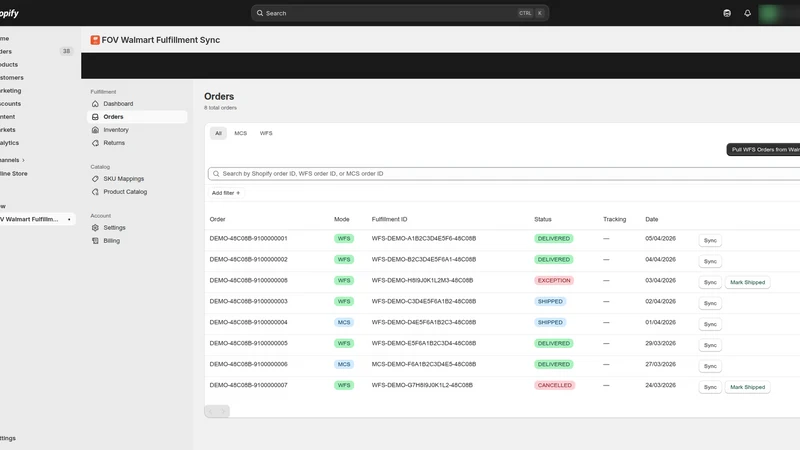Viewport: 800px width, 450px height.
Task: Click the Product Catalog icon
Action: 95,192
